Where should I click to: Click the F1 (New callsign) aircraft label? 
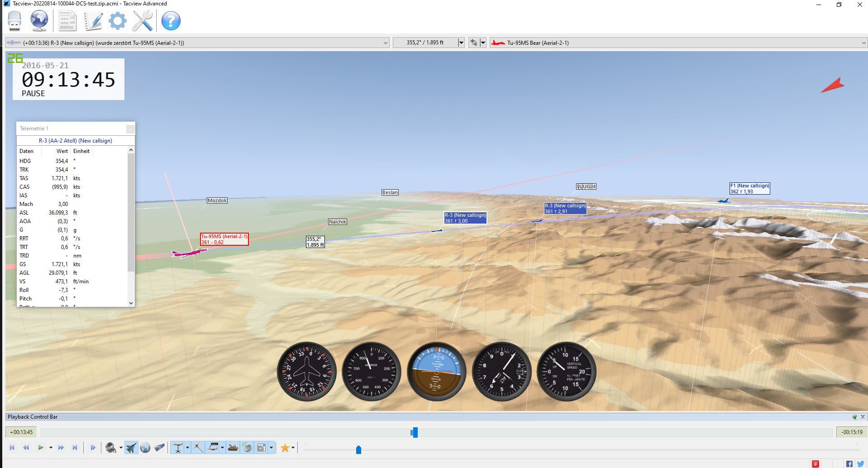tap(749, 188)
